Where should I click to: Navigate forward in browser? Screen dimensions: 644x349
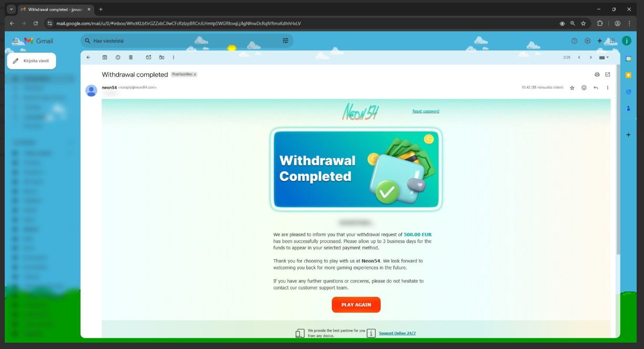pyautogui.click(x=24, y=23)
